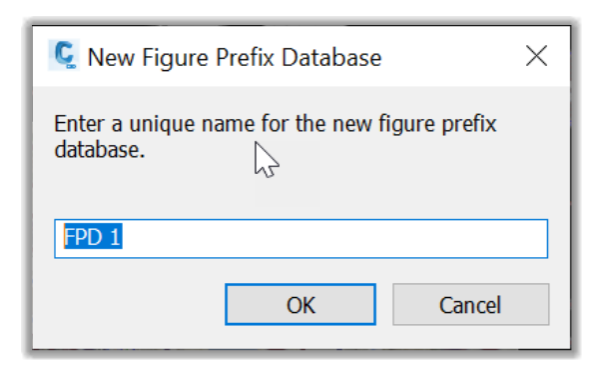Confirm the name with the OK button
The width and height of the screenshot is (607, 376).
point(300,304)
